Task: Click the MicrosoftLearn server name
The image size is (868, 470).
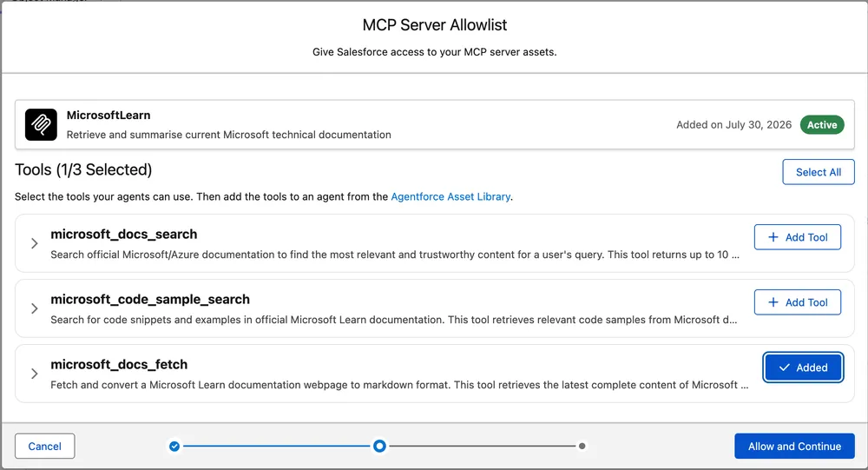Action: click(x=108, y=116)
